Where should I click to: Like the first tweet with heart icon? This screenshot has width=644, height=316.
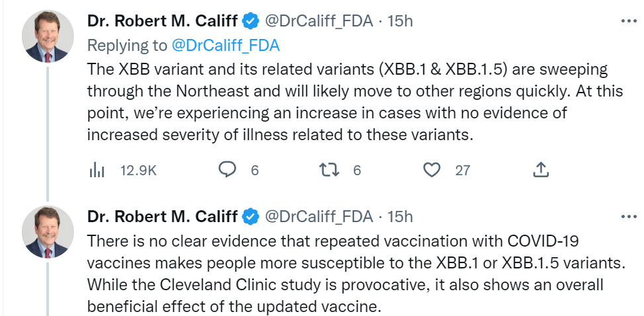coord(432,171)
